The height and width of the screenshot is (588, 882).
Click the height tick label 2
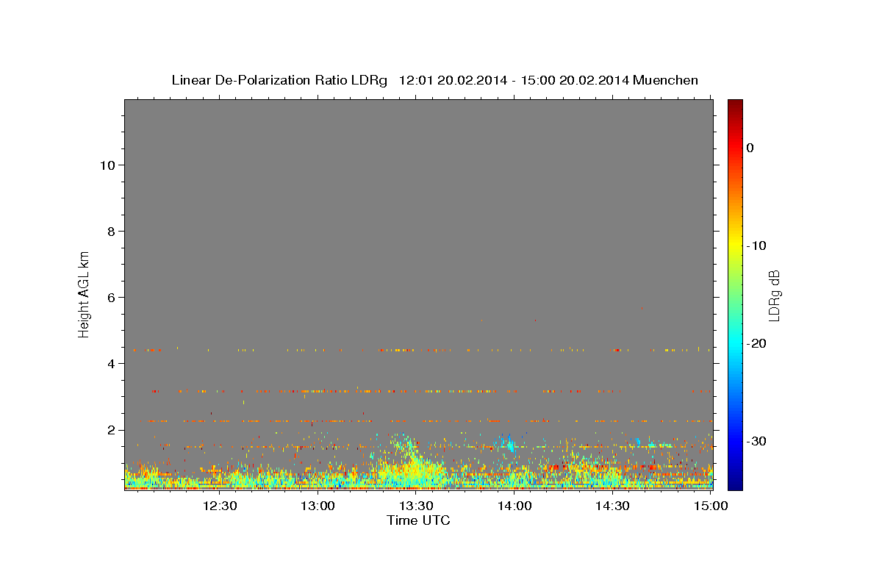[110, 430]
